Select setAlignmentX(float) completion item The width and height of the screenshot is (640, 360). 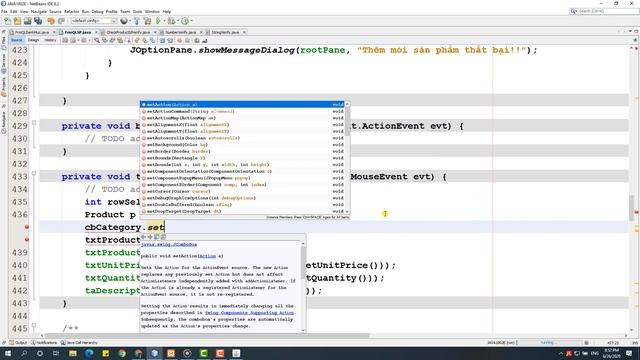pos(243,124)
